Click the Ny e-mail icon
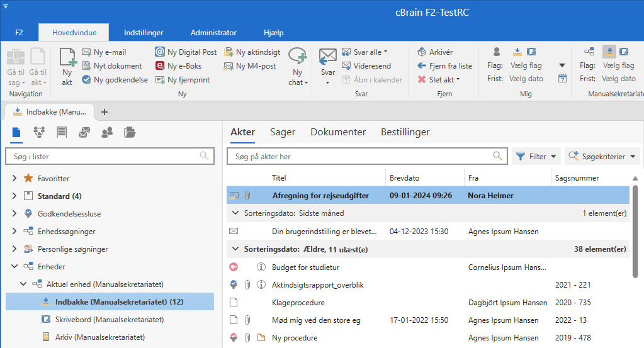This screenshot has width=644, height=348. tap(87, 52)
